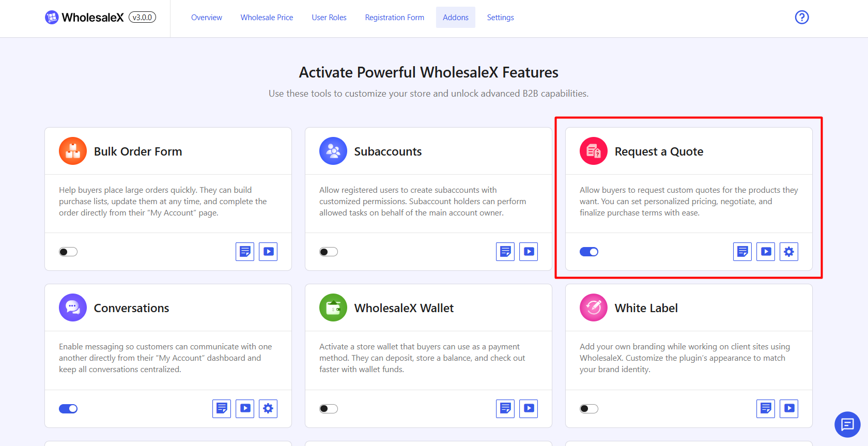Click the Conversations purple chat icon
This screenshot has width=868, height=446.
[73, 307]
